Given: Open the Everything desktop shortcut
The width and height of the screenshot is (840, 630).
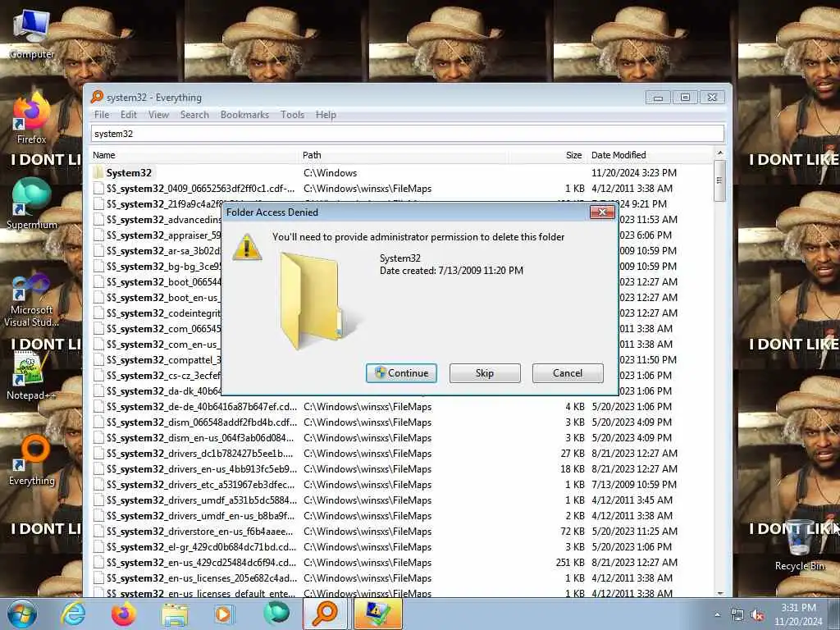Looking at the screenshot, I should point(32,459).
